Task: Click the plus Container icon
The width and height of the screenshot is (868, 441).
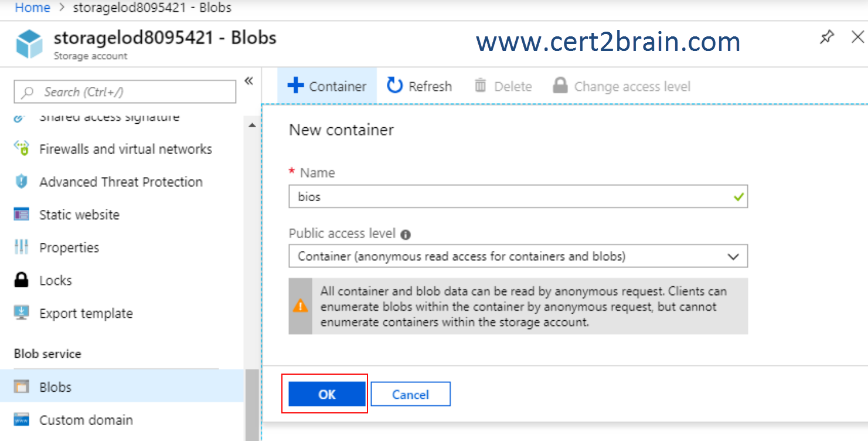Action: [x=295, y=86]
